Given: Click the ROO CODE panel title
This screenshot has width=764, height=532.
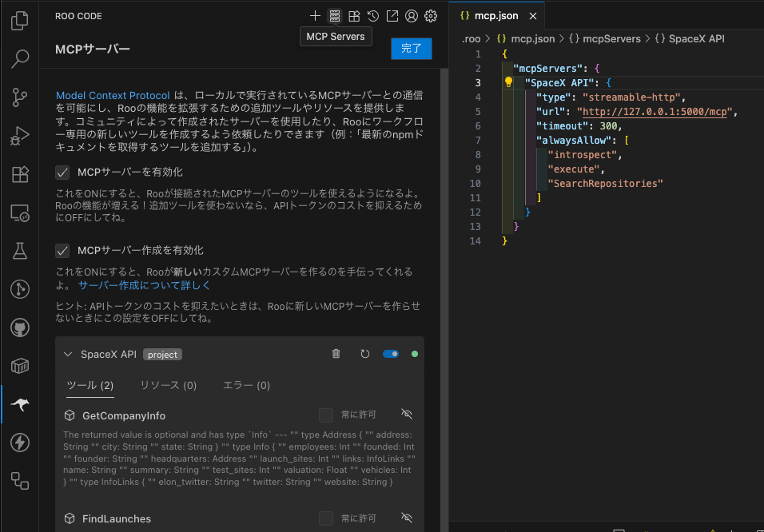Looking at the screenshot, I should [78, 16].
